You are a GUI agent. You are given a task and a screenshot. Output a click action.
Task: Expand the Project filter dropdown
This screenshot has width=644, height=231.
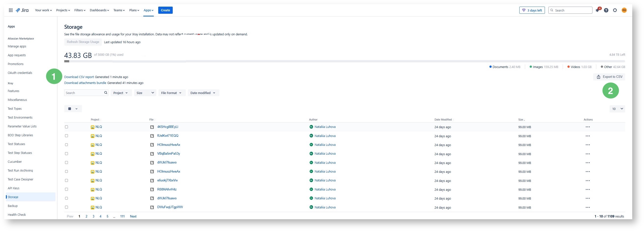[x=121, y=93]
